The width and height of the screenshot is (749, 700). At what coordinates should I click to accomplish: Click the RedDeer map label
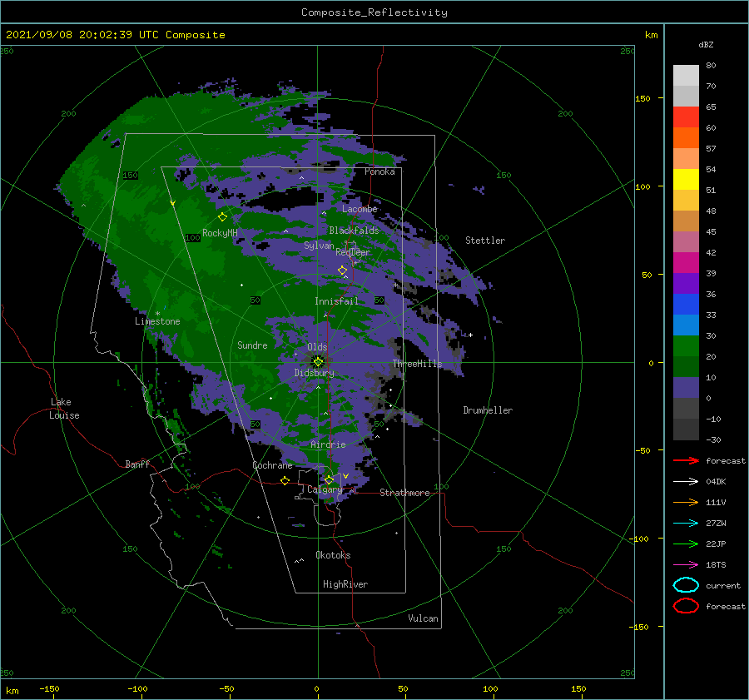tap(353, 252)
